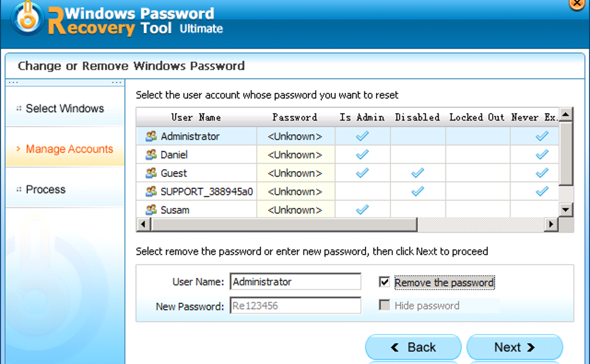Click the Is Admin checkmark for Daniel
This screenshot has height=364, width=590.
coord(362,154)
